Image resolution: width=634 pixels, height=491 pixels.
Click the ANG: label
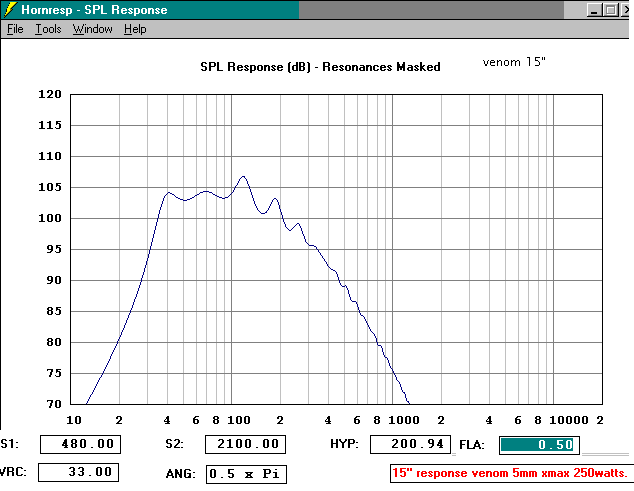click(180, 474)
